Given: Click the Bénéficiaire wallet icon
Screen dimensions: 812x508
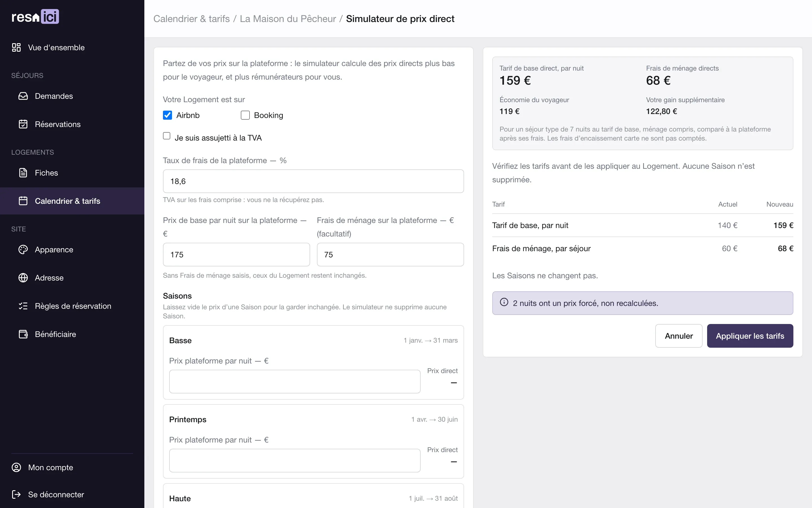Looking at the screenshot, I should point(23,334).
